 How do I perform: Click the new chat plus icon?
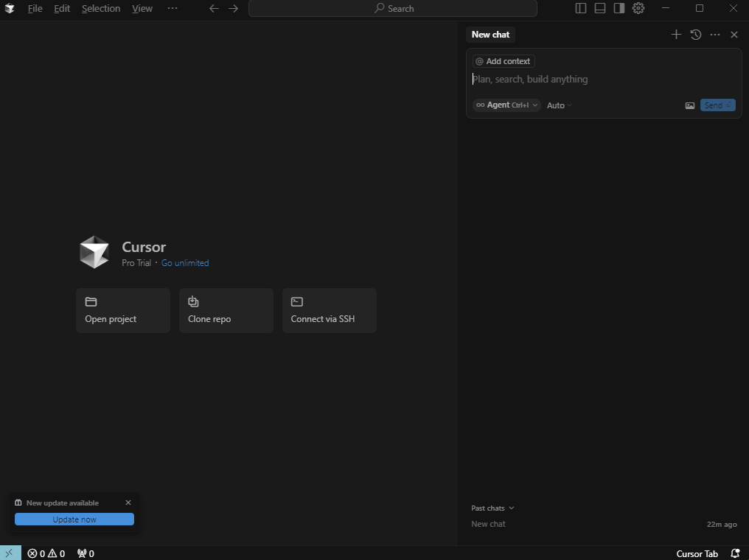pyautogui.click(x=676, y=35)
